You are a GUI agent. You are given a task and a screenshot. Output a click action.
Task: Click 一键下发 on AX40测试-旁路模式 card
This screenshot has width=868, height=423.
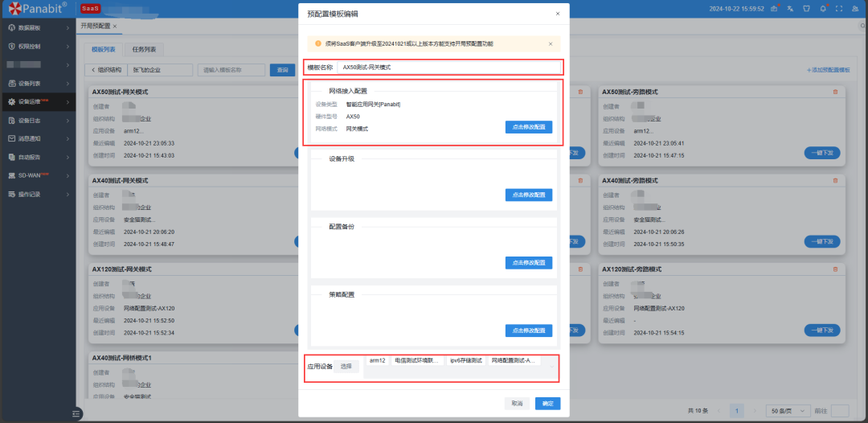(822, 241)
